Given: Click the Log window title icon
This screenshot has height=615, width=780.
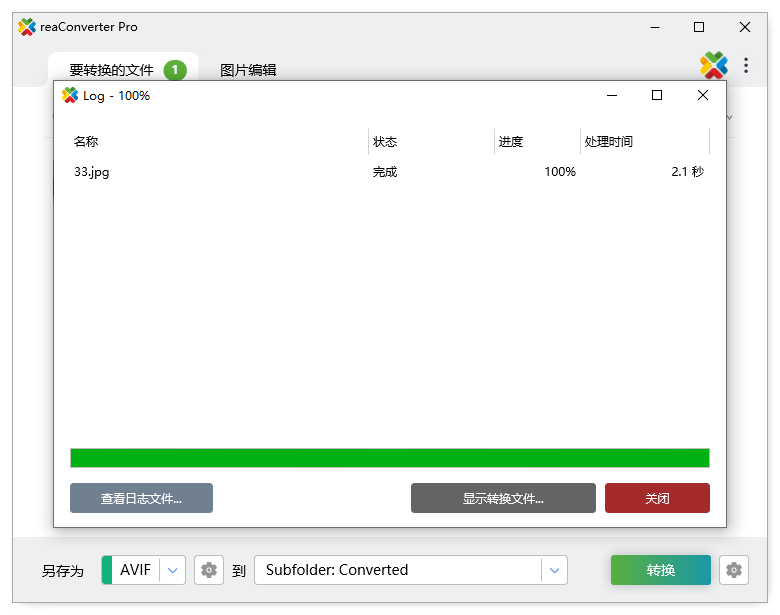Looking at the screenshot, I should 70,95.
